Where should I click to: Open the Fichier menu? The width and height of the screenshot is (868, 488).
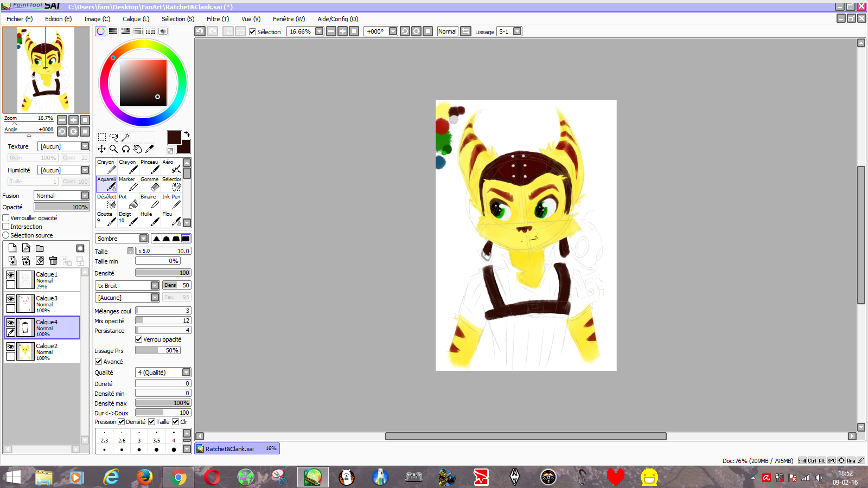(20, 19)
